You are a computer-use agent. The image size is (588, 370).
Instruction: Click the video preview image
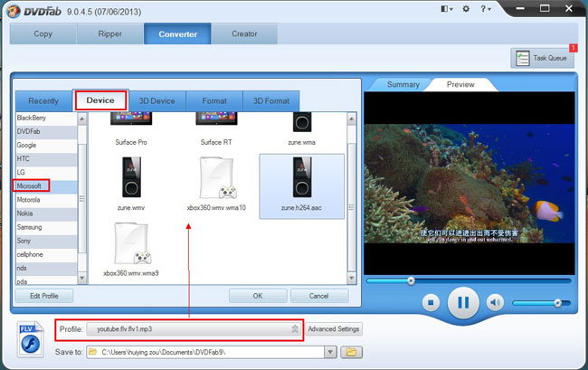click(469, 184)
